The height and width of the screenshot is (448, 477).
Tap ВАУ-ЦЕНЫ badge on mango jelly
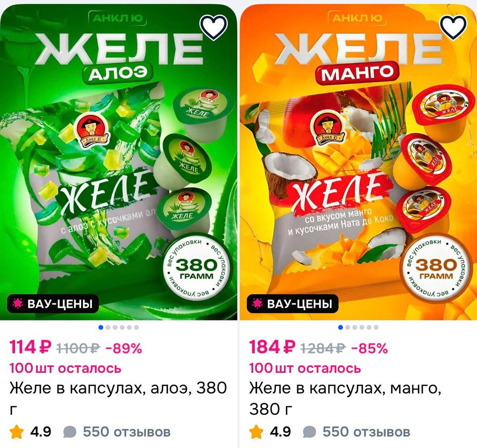point(293,304)
